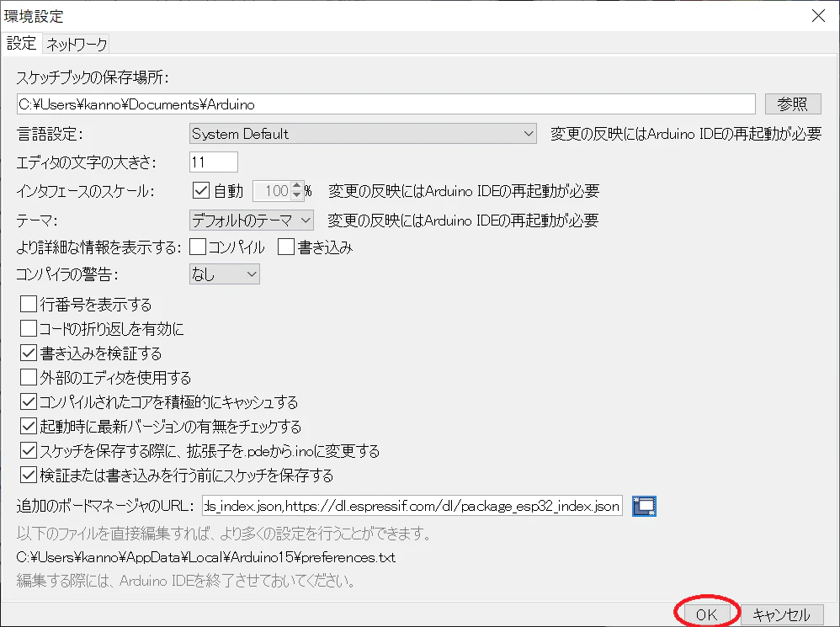
Task: Toggle the .pdeから.inoに変更する checkbox
Action: (29, 451)
